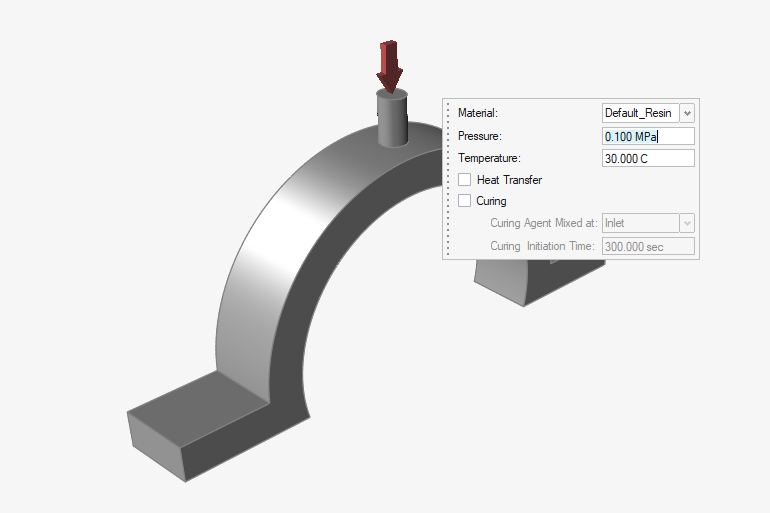Click the Default_Resin material combo box
Image resolution: width=770 pixels, height=513 pixels.
[639, 114]
